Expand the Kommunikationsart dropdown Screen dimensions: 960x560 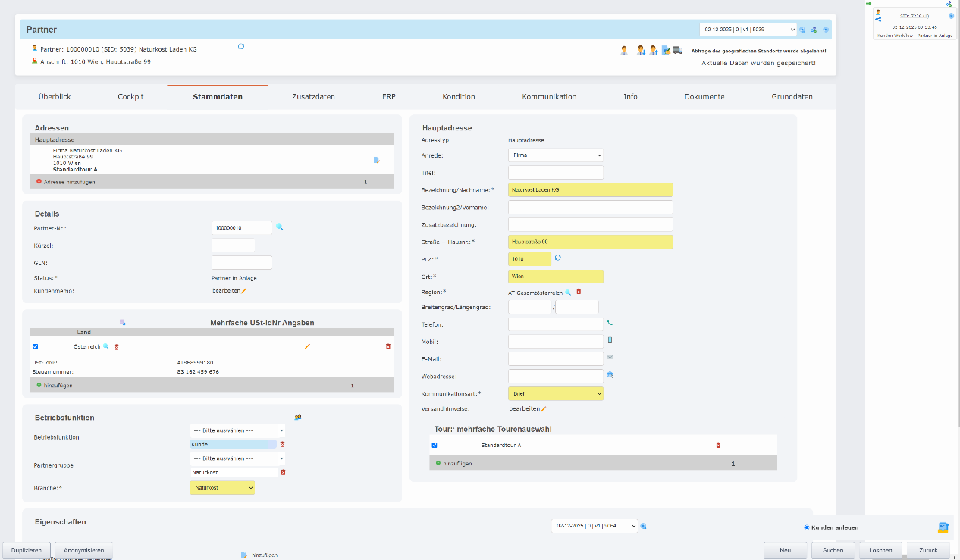[x=555, y=393]
